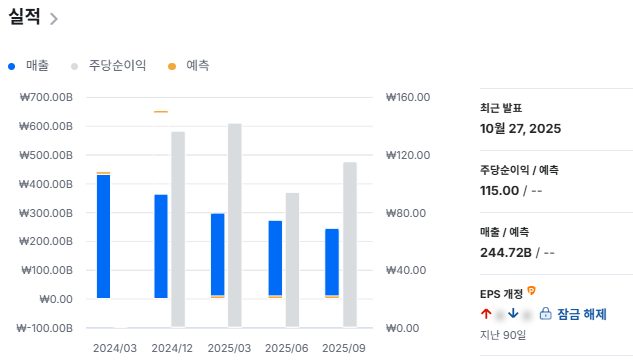633x361 pixels.
Task: Click the 2024/12 x-axis label
Action: 172,348
